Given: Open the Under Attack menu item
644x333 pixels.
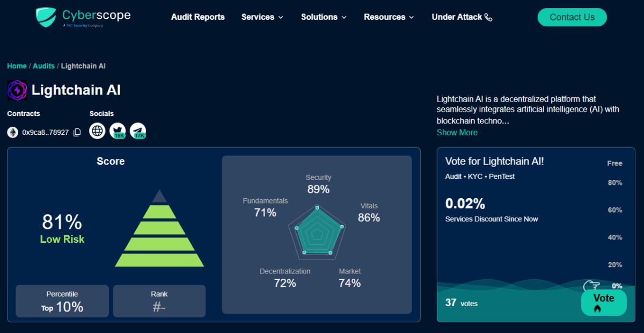Looking at the screenshot, I should (x=457, y=17).
